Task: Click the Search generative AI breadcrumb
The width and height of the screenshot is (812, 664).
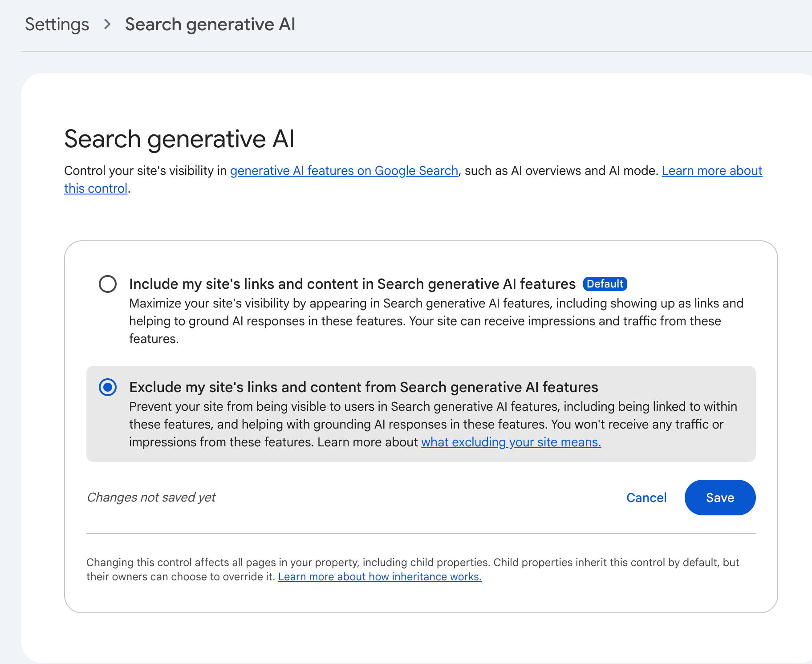Action: pos(210,24)
